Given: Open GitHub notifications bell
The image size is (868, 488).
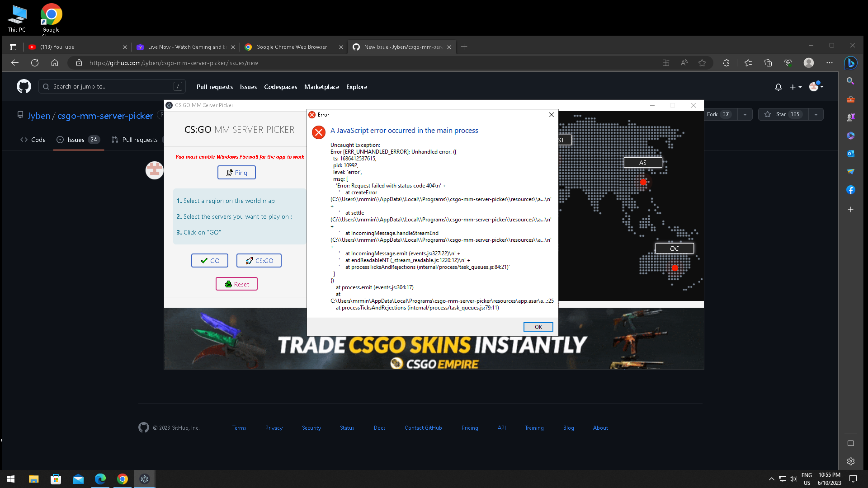Looking at the screenshot, I should point(778,87).
